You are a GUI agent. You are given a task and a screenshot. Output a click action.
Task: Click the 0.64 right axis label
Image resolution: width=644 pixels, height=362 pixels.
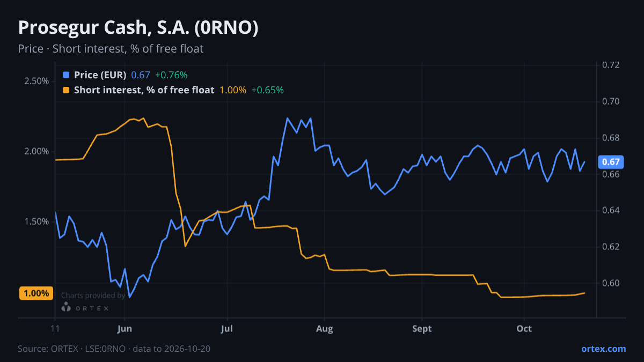click(611, 210)
